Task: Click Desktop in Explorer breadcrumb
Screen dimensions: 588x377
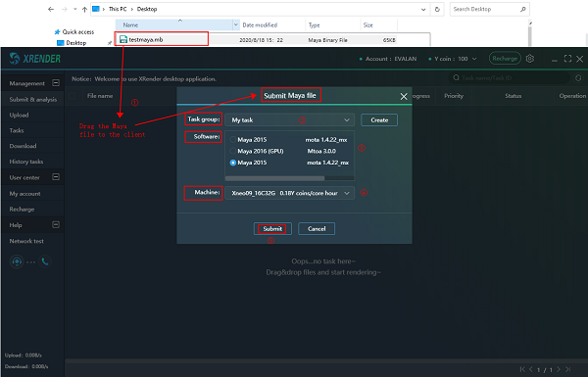Action: [x=147, y=10]
